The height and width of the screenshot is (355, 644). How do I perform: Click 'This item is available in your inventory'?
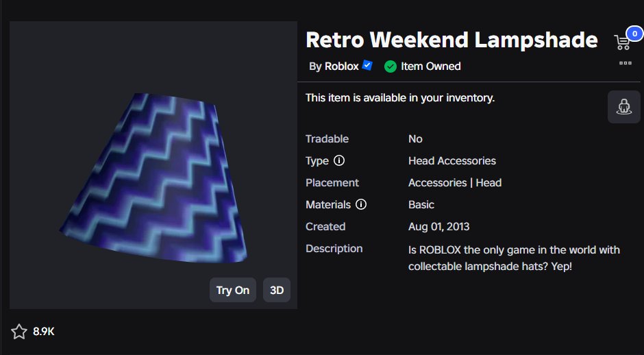coord(400,98)
